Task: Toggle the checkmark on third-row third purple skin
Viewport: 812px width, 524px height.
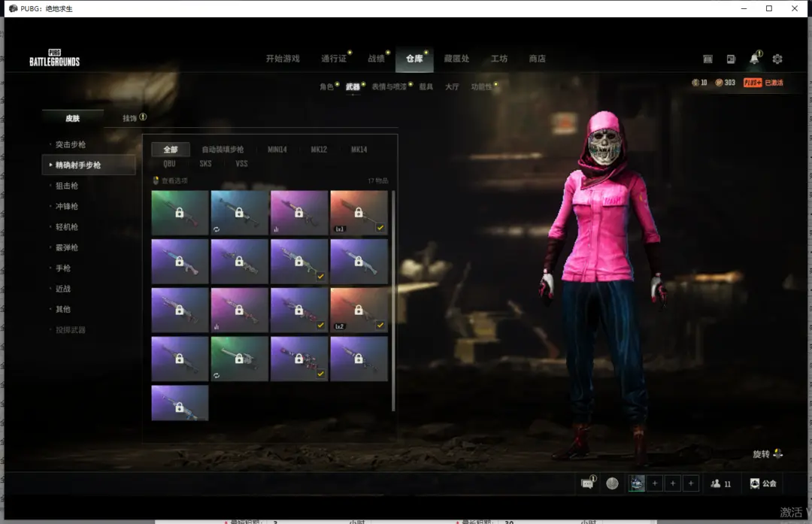Action: point(320,326)
